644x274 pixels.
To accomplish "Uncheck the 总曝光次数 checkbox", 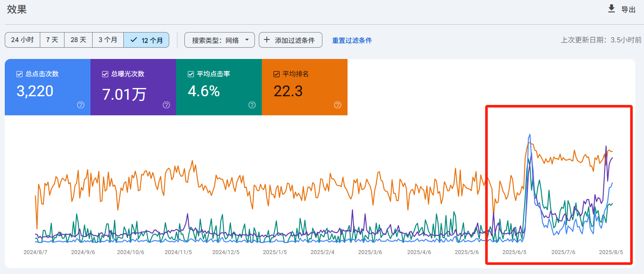I will (x=105, y=74).
